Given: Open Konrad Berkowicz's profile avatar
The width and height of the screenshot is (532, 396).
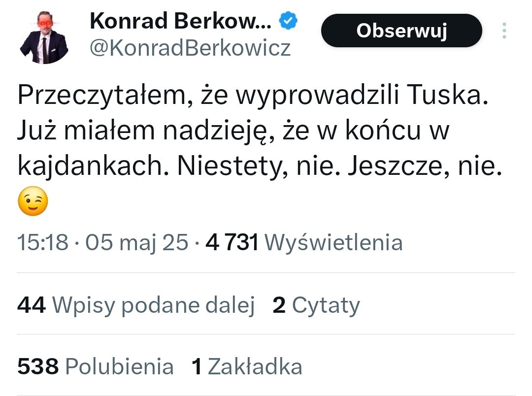Looking at the screenshot, I should (44, 40).
